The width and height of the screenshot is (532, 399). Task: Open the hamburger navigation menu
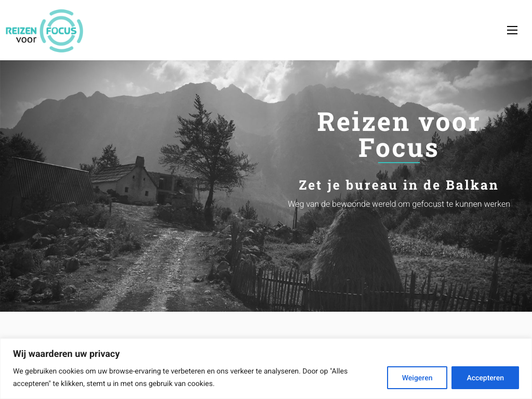click(512, 30)
